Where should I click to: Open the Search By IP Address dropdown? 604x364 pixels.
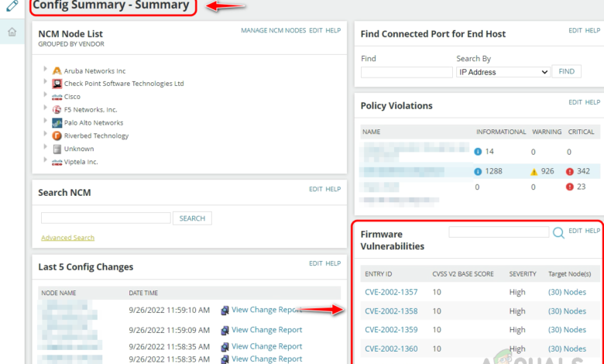coord(502,72)
